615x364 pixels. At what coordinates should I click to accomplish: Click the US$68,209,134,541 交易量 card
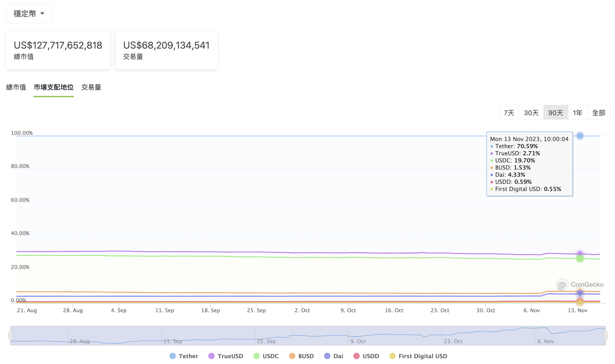pyautogui.click(x=166, y=50)
